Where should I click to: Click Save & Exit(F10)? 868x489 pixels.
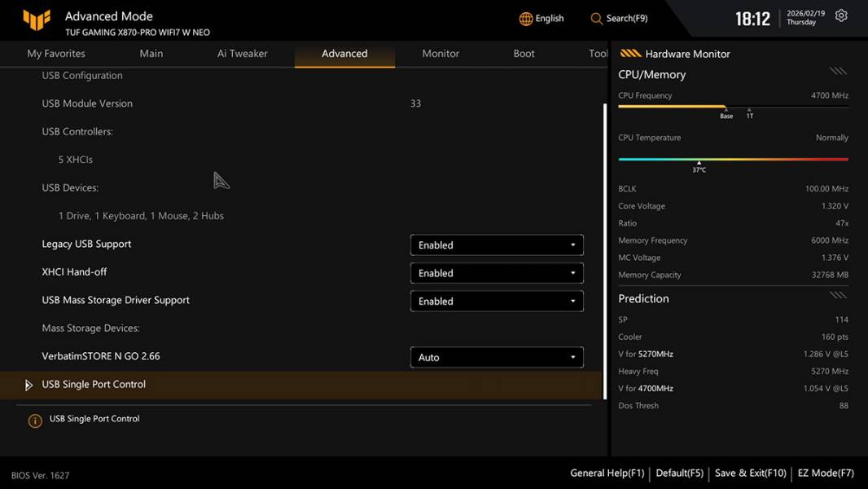(750, 473)
